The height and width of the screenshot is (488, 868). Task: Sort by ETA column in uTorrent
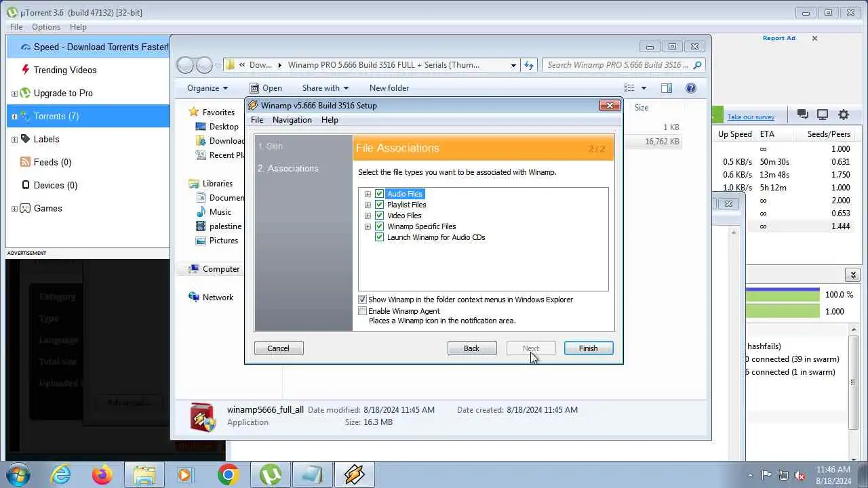click(x=767, y=134)
